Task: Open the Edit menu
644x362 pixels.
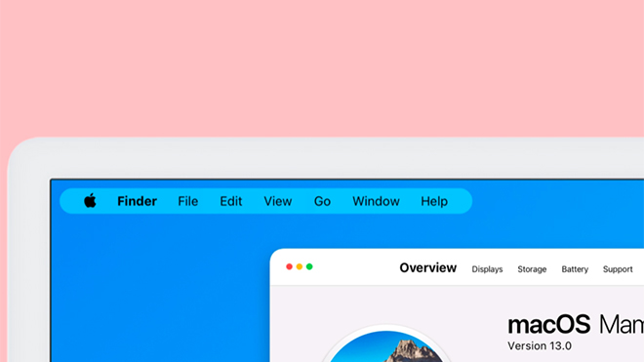Action: (x=231, y=201)
